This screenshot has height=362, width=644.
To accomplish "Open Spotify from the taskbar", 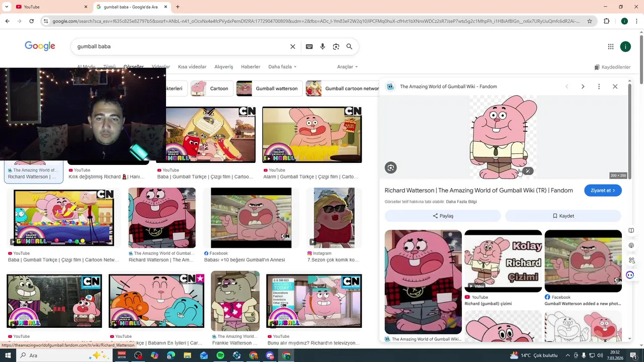I will (220, 355).
